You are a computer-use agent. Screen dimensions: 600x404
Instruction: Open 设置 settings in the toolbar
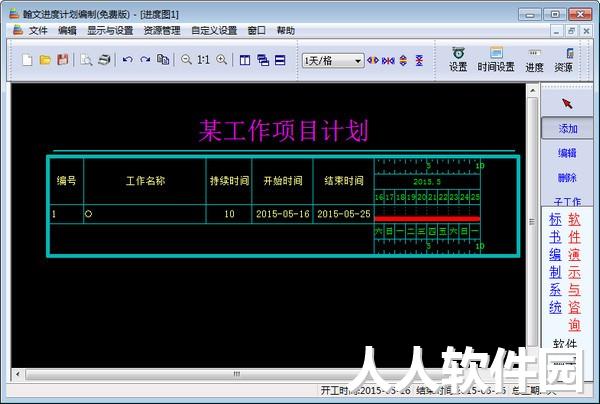pyautogui.click(x=458, y=60)
